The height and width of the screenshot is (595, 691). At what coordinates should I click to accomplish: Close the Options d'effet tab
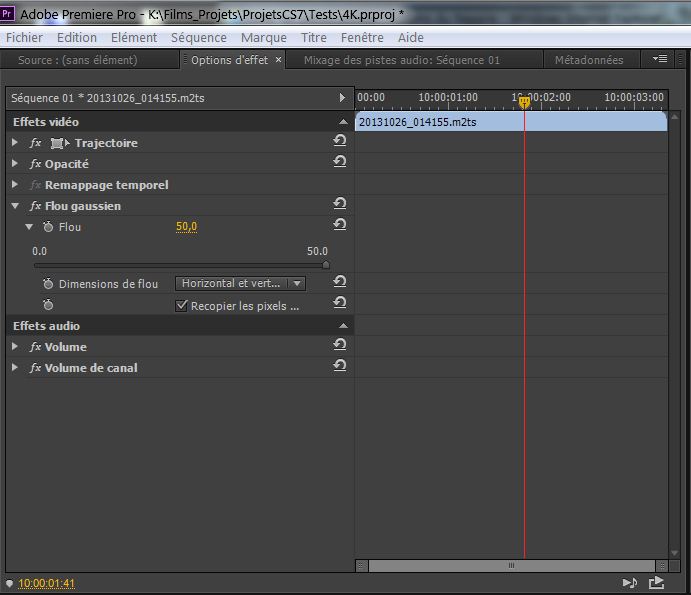point(279,60)
